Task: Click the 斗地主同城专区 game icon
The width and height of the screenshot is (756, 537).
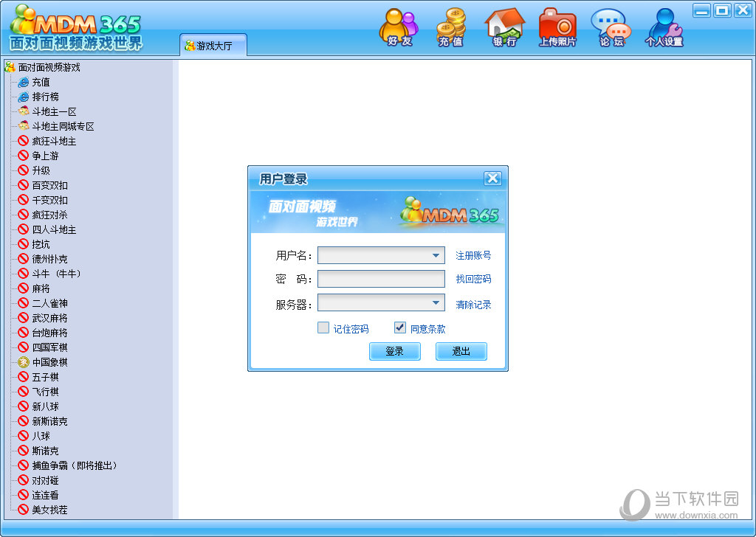Action: tap(24, 126)
